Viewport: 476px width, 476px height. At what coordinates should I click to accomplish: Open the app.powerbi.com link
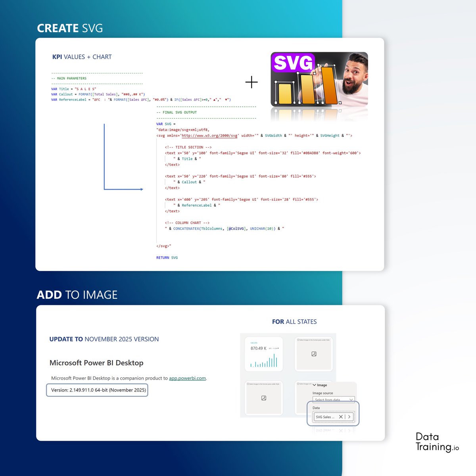point(187,378)
